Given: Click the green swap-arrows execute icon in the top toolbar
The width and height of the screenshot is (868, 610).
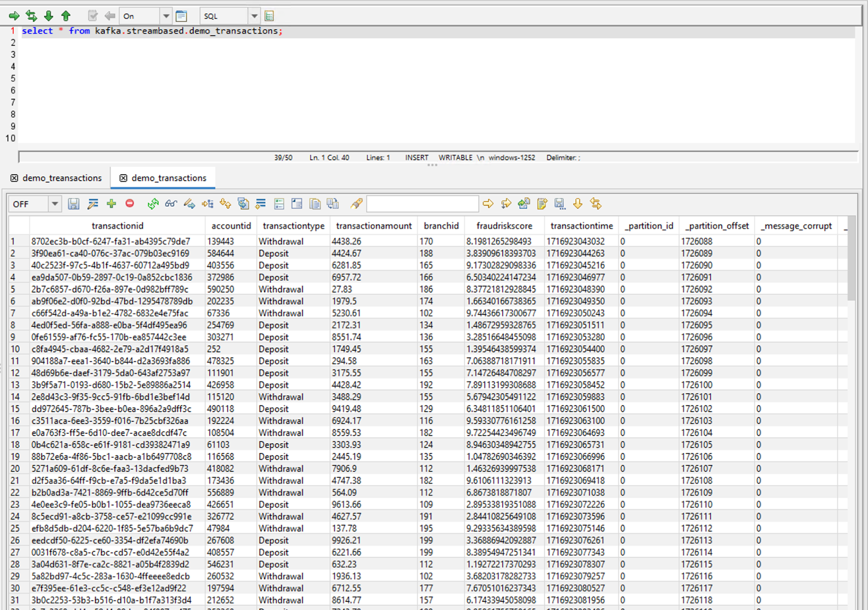Looking at the screenshot, I should (31, 16).
